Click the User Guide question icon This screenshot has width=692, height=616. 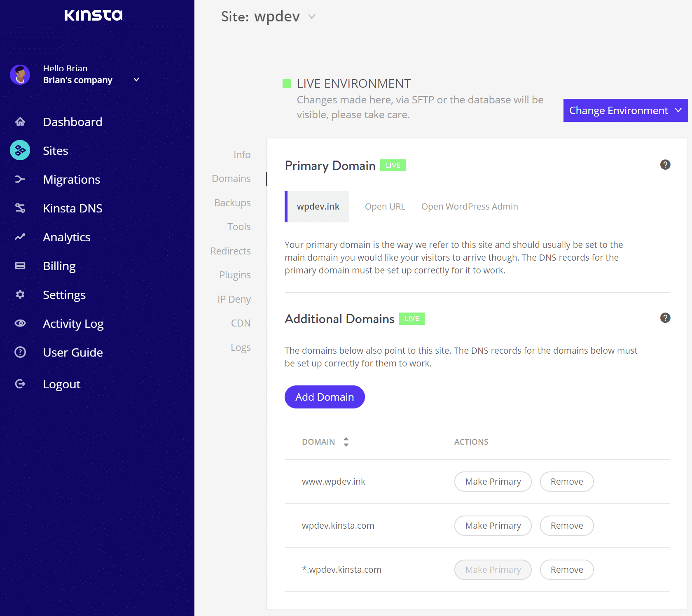pos(20,352)
